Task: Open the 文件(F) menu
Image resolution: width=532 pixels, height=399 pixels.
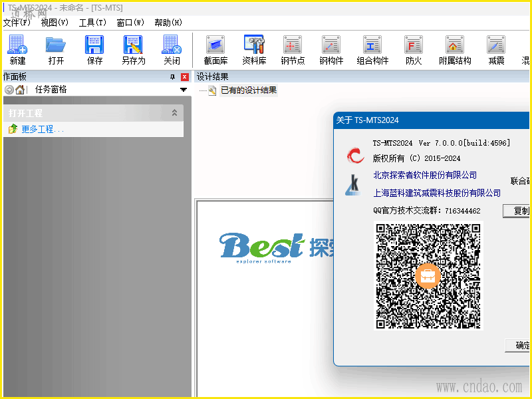Action: tap(17, 23)
